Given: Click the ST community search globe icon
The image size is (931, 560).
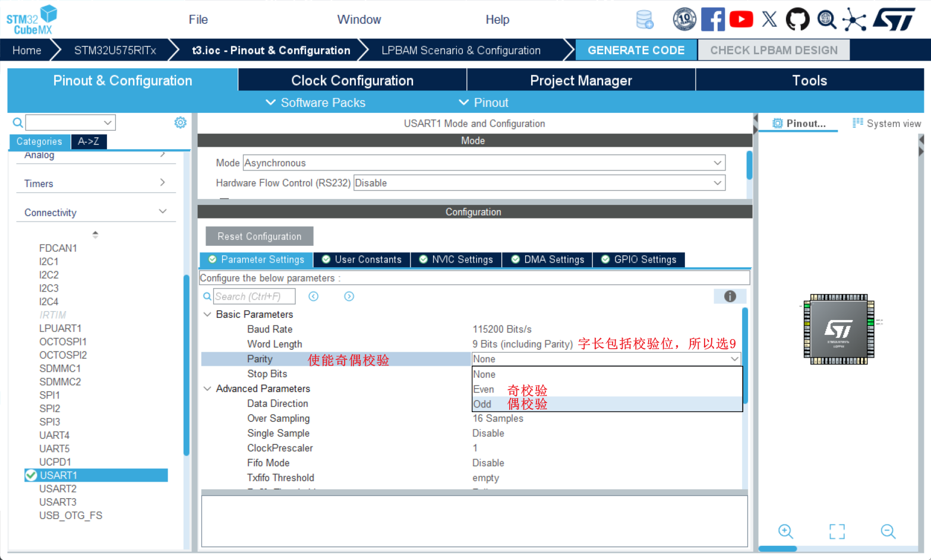Looking at the screenshot, I should pyautogui.click(x=826, y=20).
